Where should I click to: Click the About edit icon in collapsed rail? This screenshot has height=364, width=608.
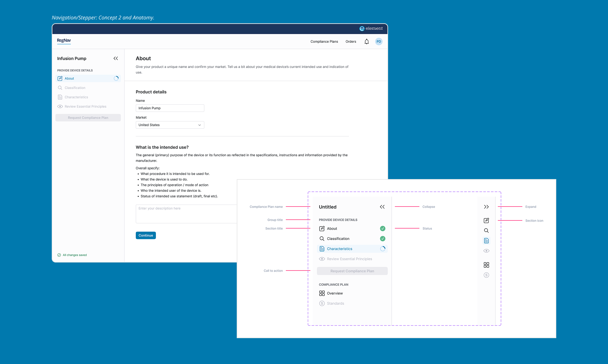[486, 220]
